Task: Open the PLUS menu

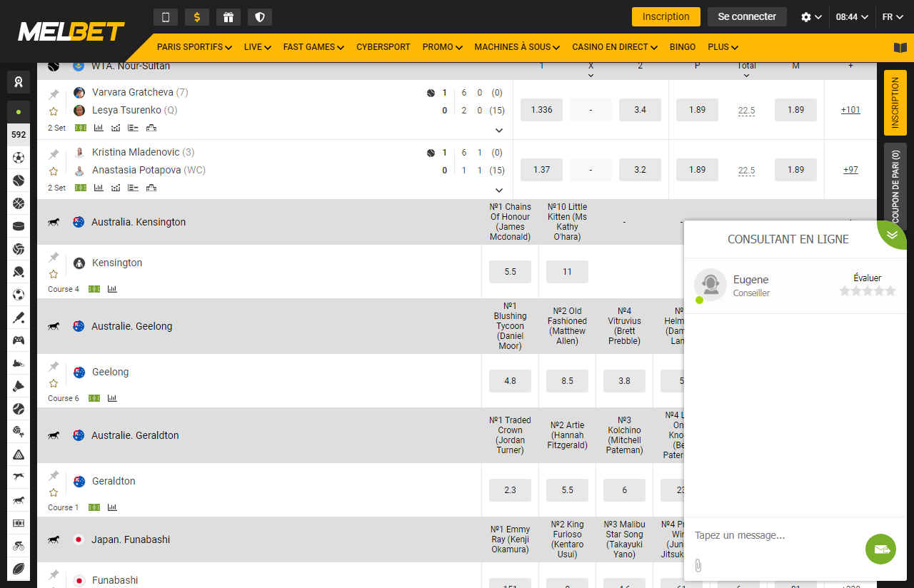Action: (x=723, y=47)
